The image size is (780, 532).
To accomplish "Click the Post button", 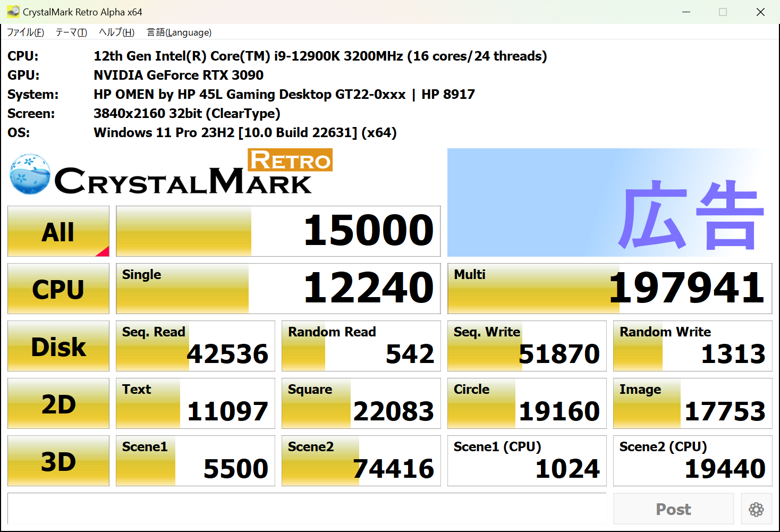I will click(x=674, y=509).
